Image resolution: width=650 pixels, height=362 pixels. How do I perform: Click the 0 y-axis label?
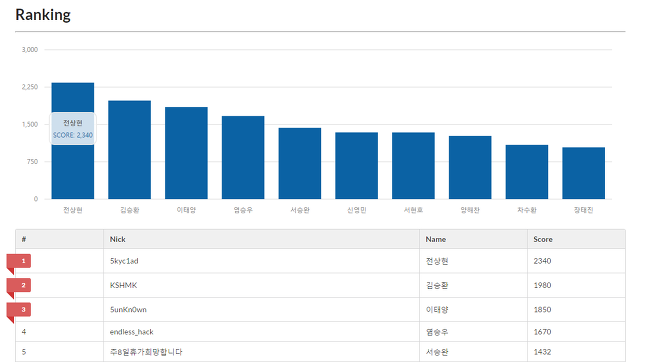(36, 199)
